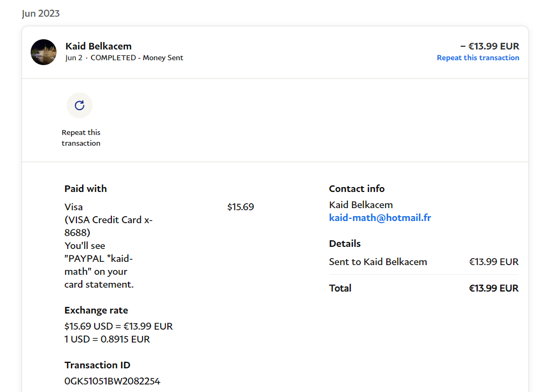Click the blue "Repeat this transaction" link

click(478, 58)
